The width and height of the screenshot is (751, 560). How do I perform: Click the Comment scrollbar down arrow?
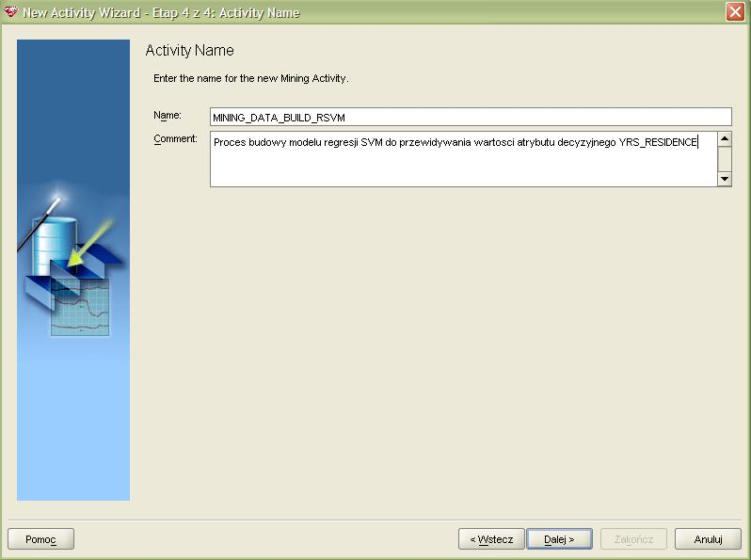click(725, 179)
